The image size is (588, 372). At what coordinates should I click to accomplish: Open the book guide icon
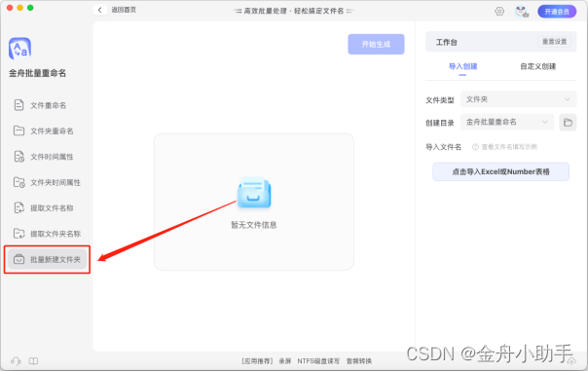(x=33, y=361)
